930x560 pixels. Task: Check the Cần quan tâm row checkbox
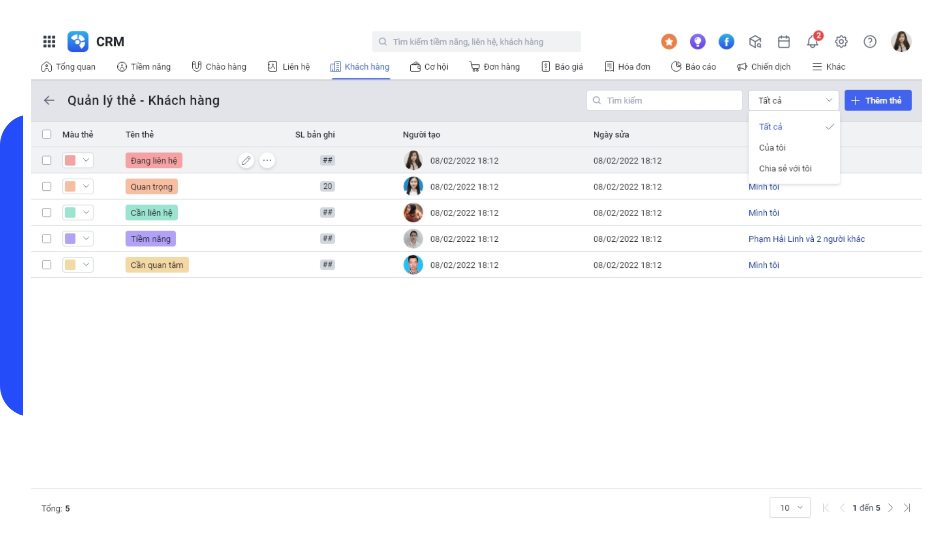(46, 265)
